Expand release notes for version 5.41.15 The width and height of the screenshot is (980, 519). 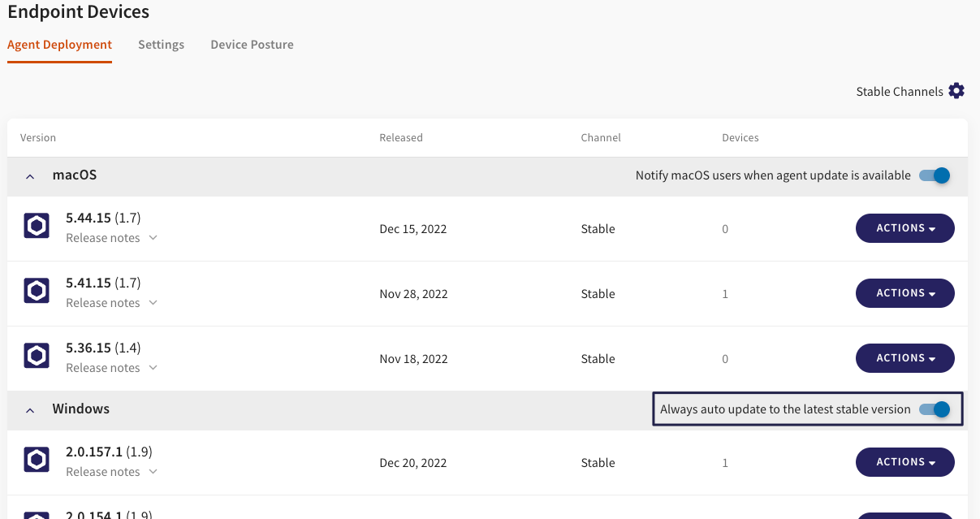point(111,303)
